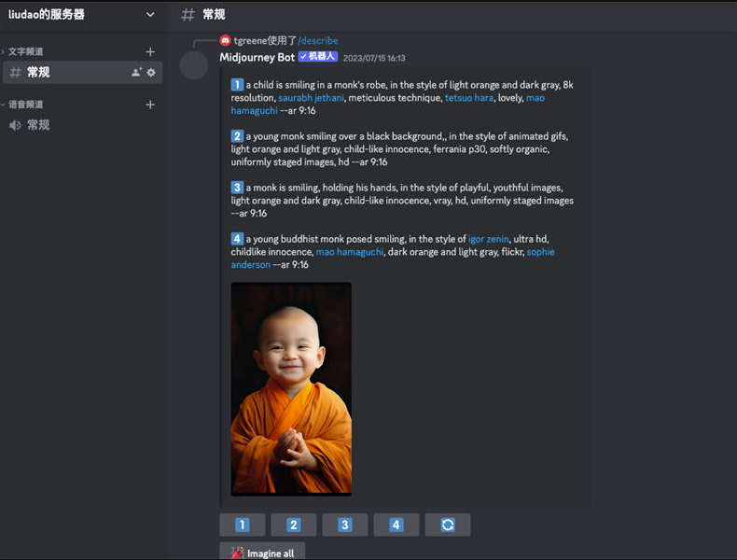
Task: Open channel settings gear for 常规
Action: coord(151,72)
